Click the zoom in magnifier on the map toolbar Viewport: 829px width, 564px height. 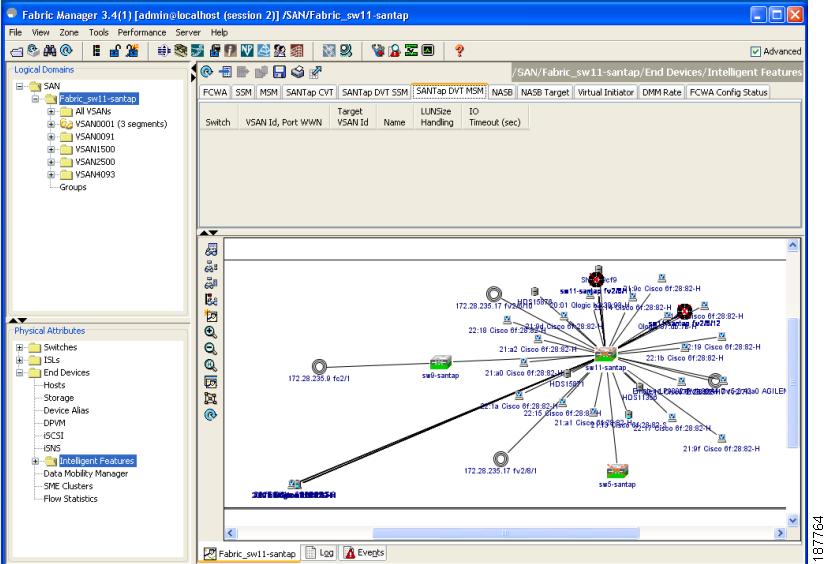(x=210, y=332)
